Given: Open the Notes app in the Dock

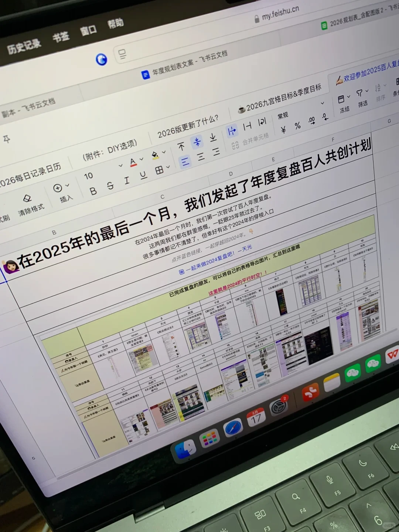Looking at the screenshot, I should [332, 383].
